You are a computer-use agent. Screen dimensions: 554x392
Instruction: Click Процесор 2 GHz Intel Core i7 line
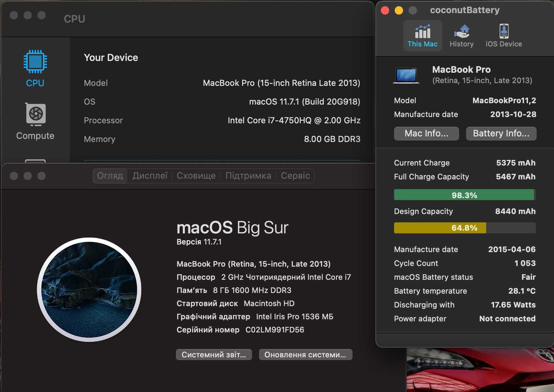click(x=264, y=277)
